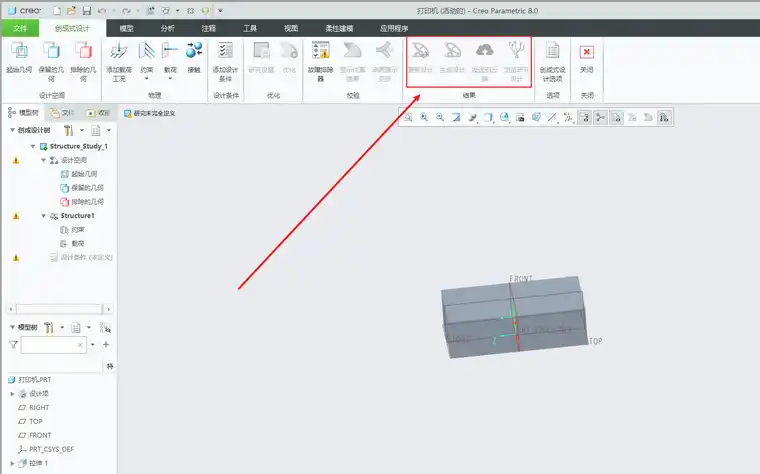760x474 pixels.
Task: Select the 模型树 navigator tab
Action: [x=23, y=113]
